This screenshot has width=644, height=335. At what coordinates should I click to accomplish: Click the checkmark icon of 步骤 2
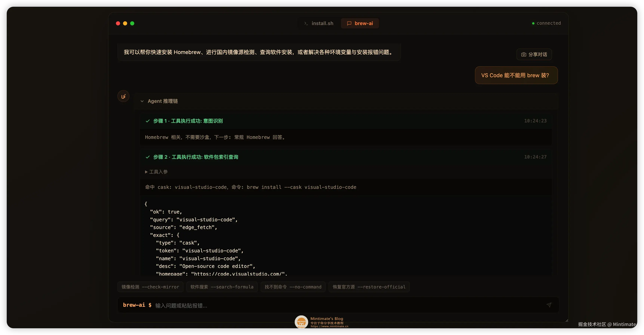[148, 157]
